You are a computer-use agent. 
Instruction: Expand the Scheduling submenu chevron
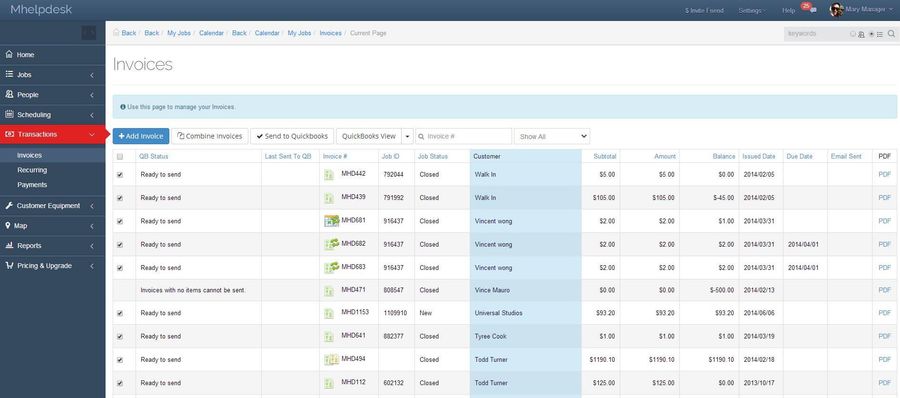pos(92,115)
